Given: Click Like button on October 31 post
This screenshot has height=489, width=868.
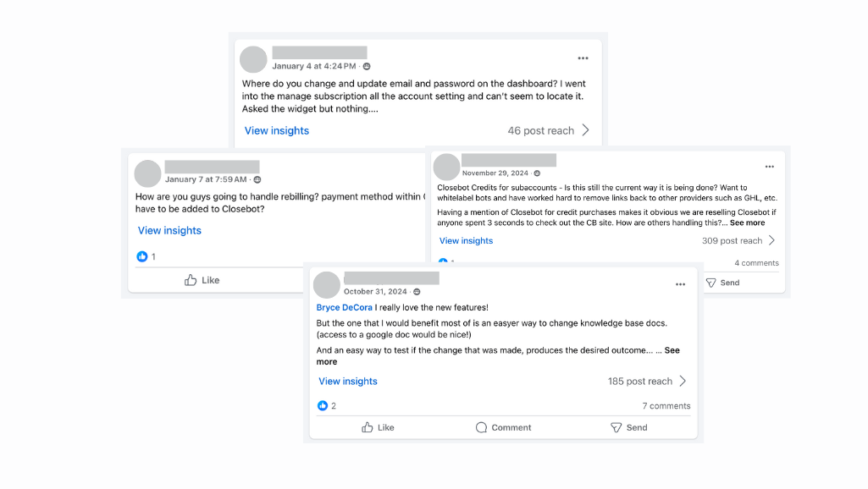Looking at the screenshot, I should (x=378, y=427).
